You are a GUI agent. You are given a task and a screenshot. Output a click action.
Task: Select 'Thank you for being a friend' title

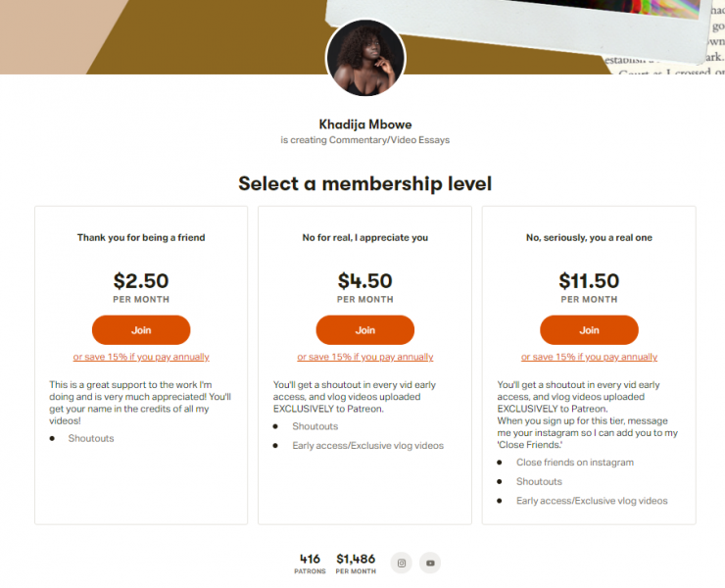(141, 237)
